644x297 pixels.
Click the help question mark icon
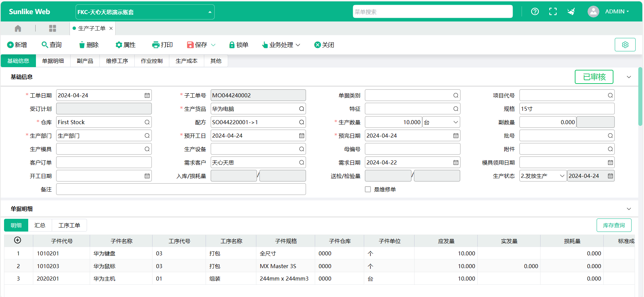[x=535, y=11]
